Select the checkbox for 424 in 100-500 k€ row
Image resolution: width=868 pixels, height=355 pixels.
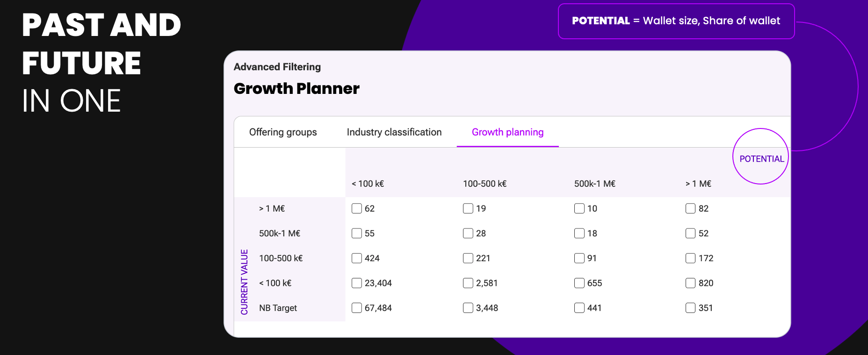(357, 258)
